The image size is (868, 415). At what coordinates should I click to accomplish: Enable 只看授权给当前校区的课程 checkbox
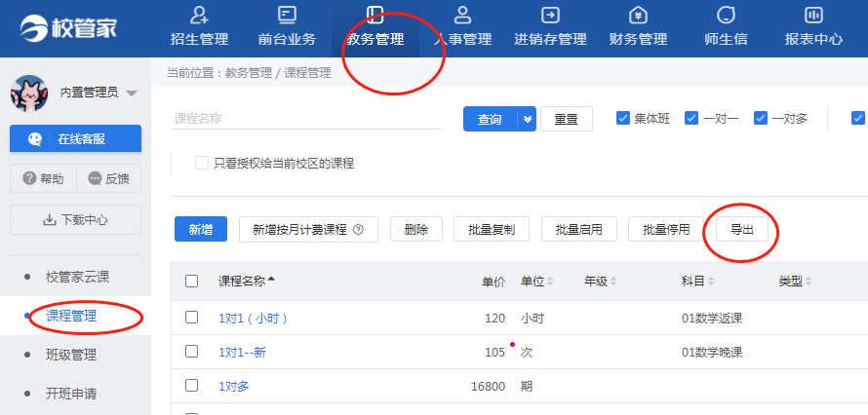pyautogui.click(x=202, y=163)
